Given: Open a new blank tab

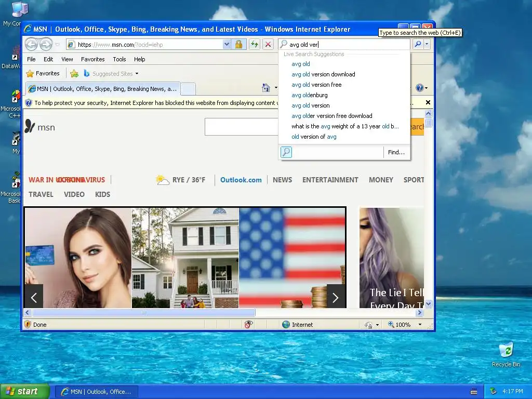Looking at the screenshot, I should click(188, 89).
